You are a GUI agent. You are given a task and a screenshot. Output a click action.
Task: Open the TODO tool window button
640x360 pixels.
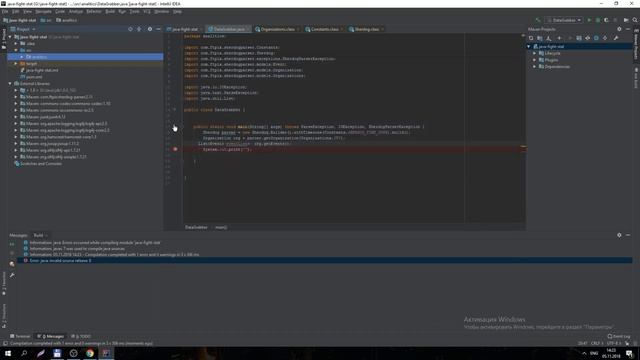(x=81, y=336)
